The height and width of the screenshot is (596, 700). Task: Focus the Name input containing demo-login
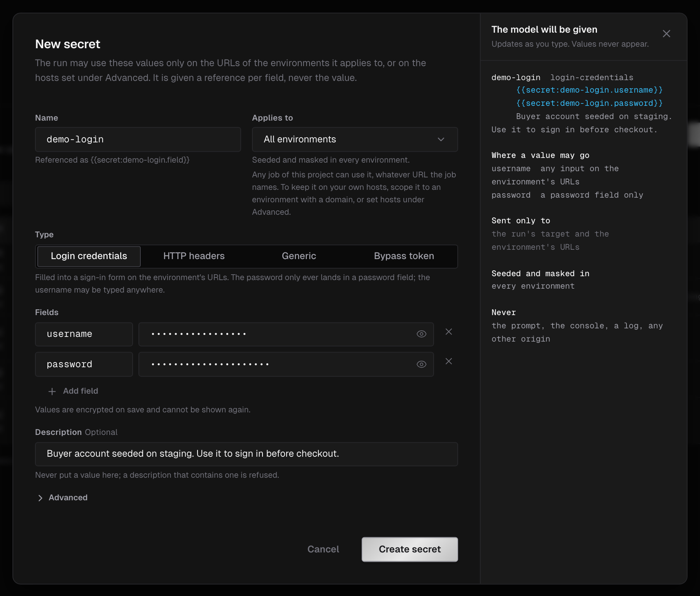point(138,139)
